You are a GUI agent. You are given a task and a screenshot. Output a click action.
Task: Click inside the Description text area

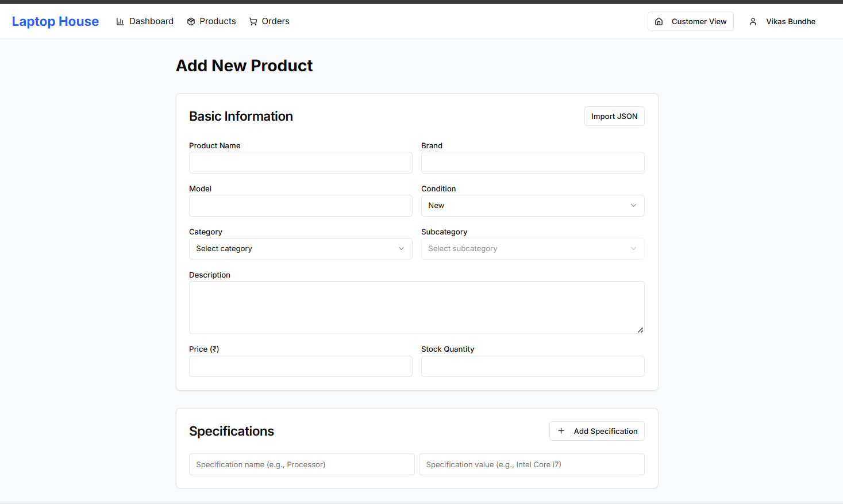(x=417, y=307)
